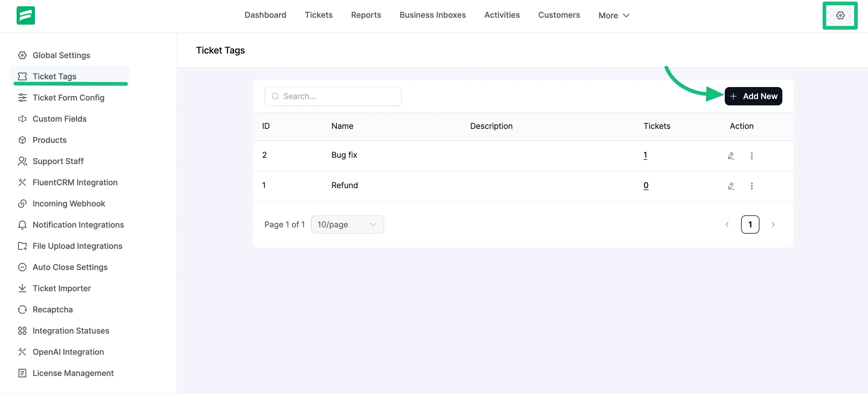Image resolution: width=868 pixels, height=394 pixels.
Task: Select Notification Integrations bell icon
Action: [x=22, y=224]
